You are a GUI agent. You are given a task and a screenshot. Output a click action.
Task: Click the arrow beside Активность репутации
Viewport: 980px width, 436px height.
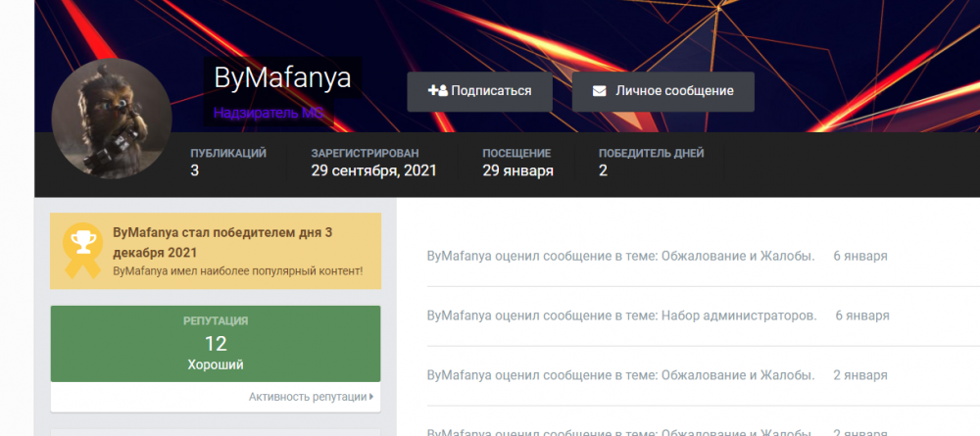pyautogui.click(x=371, y=397)
